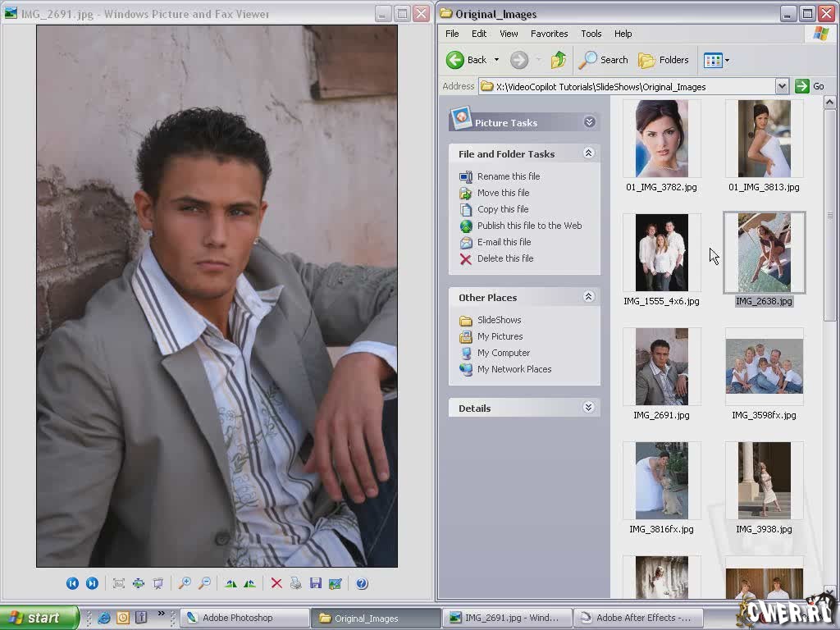
Task: Click the Up folder icon in Explorer
Action: pyautogui.click(x=559, y=60)
